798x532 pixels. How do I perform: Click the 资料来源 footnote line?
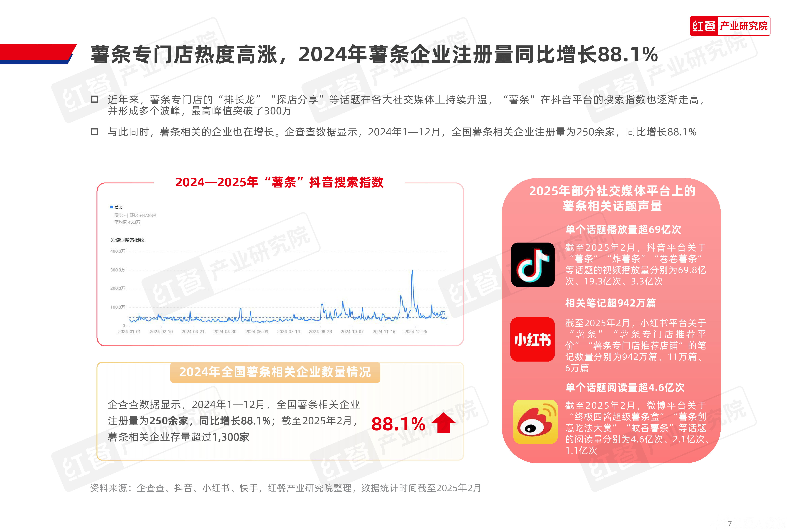(285, 488)
